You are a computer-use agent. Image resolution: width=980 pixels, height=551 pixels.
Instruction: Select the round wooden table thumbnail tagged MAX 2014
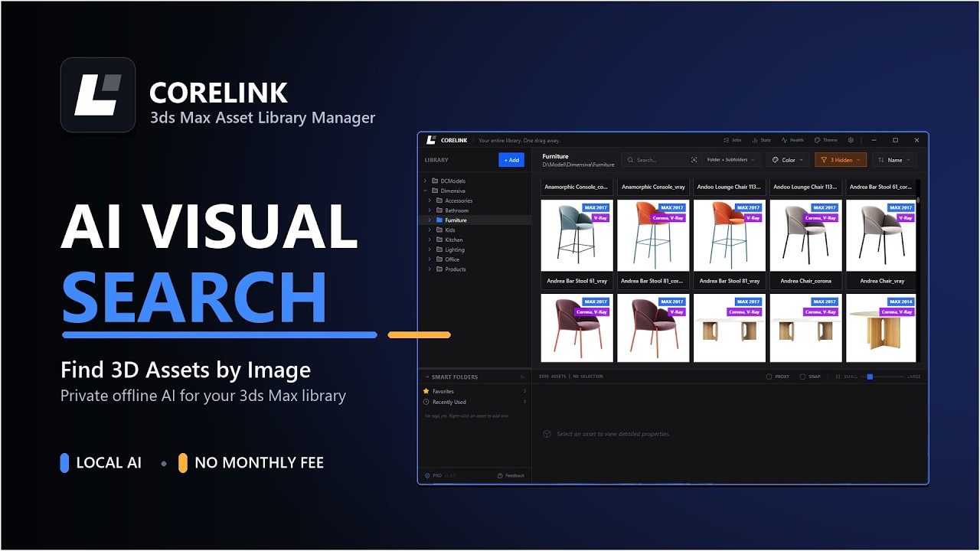click(881, 328)
